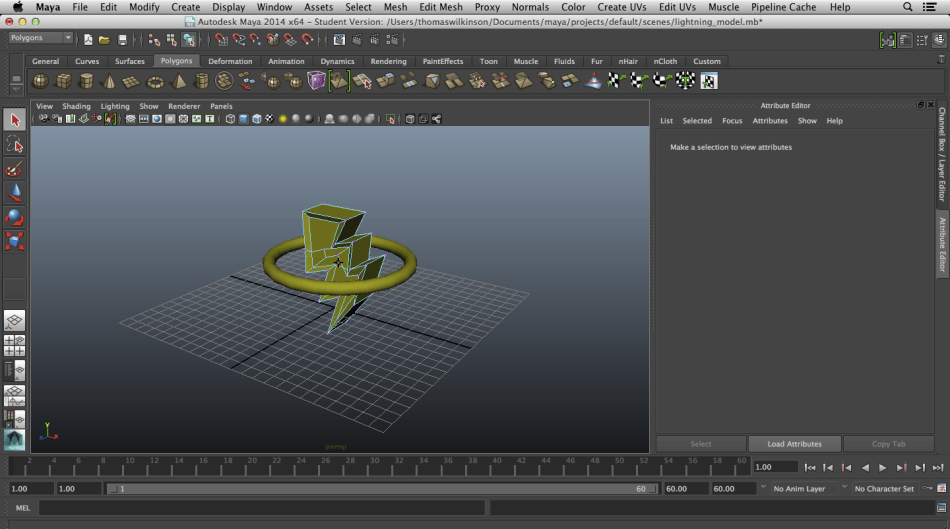
Task: Open the UV Texture Editor shelf icon
Action: coord(708,81)
